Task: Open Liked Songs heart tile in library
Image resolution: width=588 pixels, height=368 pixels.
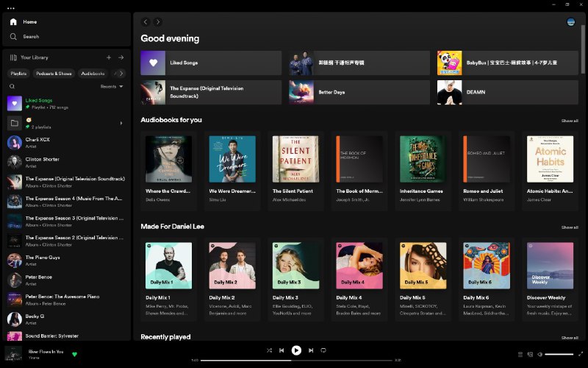Action: pos(14,104)
